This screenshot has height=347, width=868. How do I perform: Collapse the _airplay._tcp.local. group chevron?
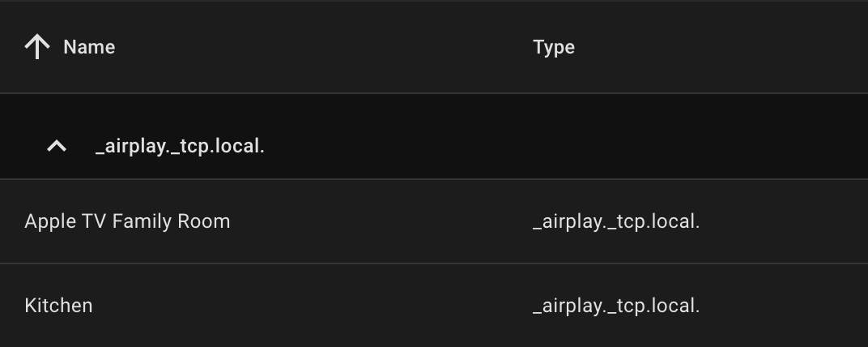tap(56, 147)
